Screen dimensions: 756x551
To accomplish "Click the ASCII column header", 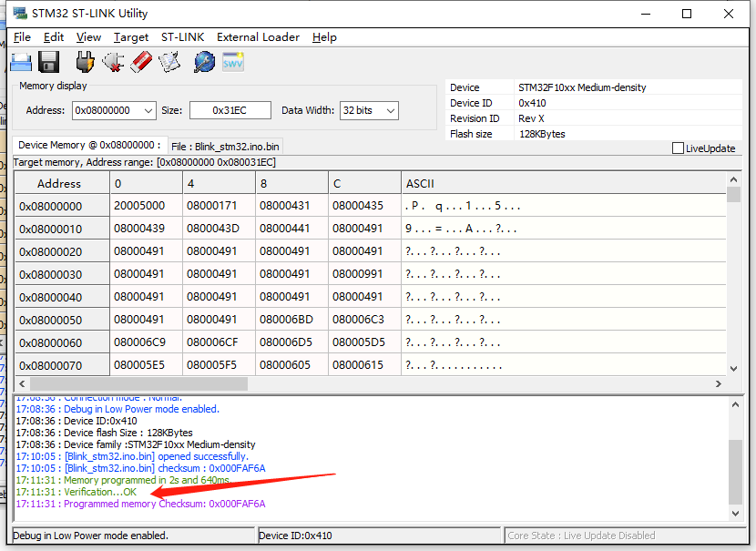I will (x=564, y=183).
